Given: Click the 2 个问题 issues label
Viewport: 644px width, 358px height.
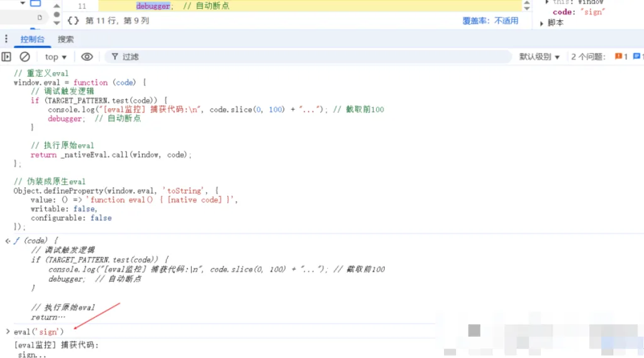Looking at the screenshot, I should 588,57.
